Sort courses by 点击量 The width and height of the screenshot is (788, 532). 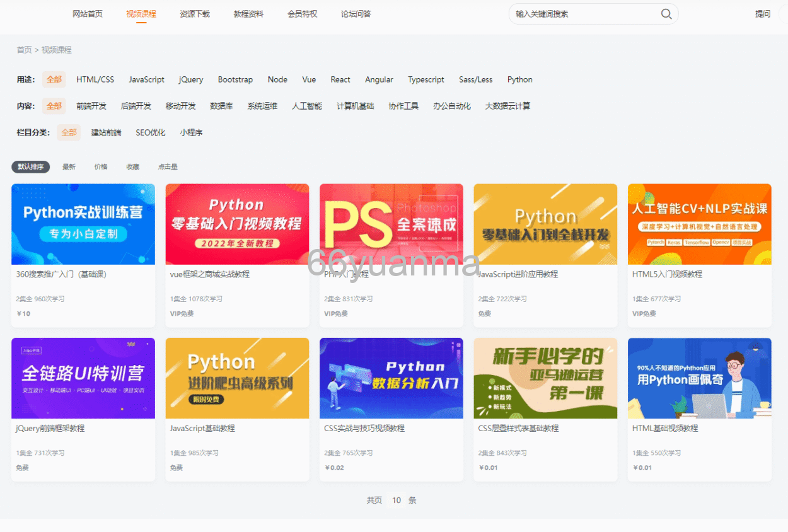[168, 167]
